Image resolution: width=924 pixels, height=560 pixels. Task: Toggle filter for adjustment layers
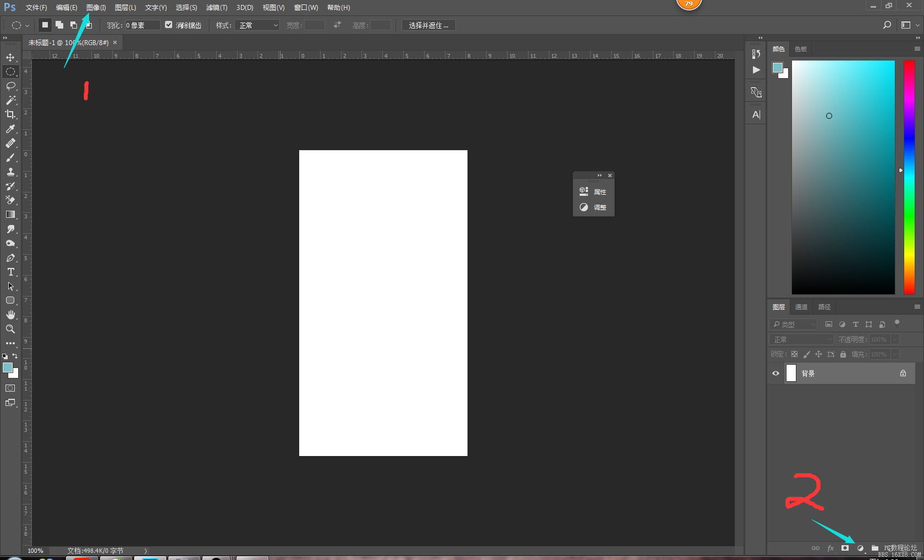(x=842, y=325)
